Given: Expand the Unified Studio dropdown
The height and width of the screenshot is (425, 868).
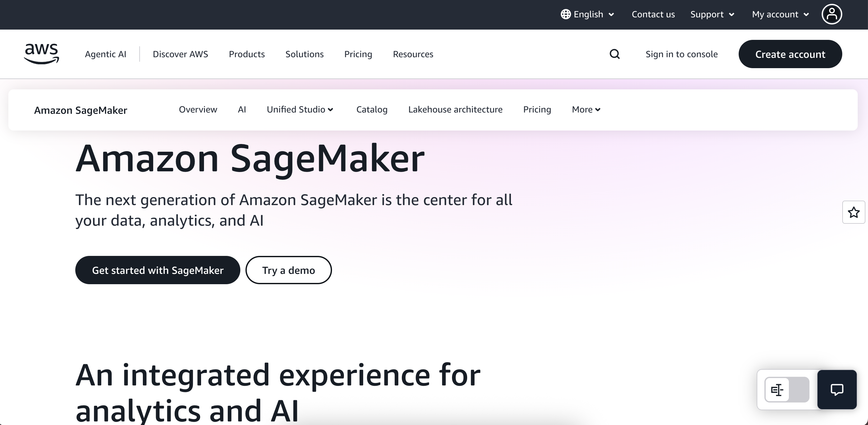Looking at the screenshot, I should pos(300,109).
